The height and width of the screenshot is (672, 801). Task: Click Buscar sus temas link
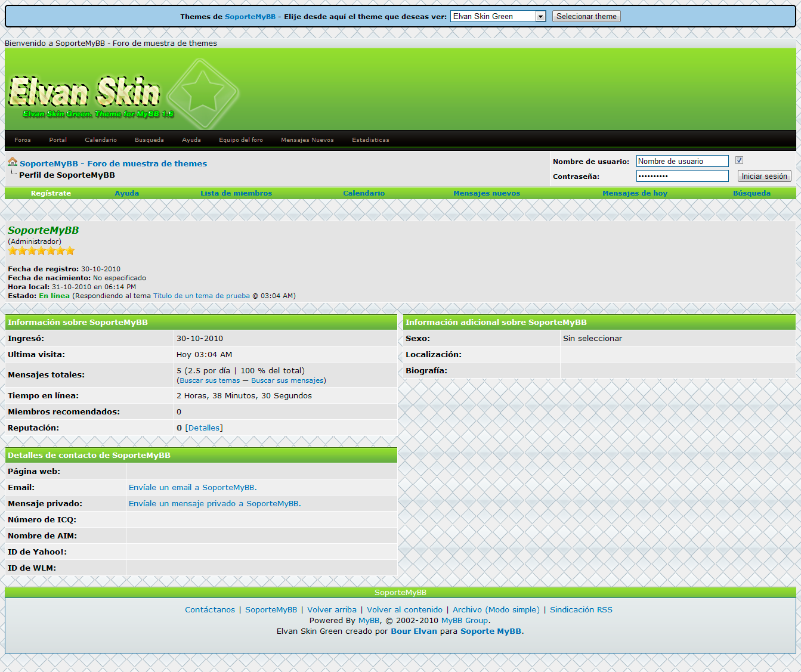pos(209,380)
